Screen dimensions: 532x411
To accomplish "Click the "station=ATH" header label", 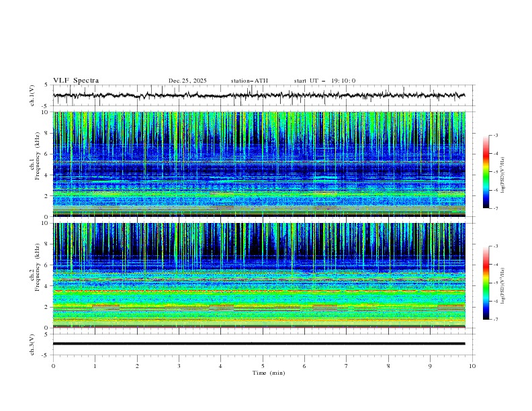I will 249,81.
